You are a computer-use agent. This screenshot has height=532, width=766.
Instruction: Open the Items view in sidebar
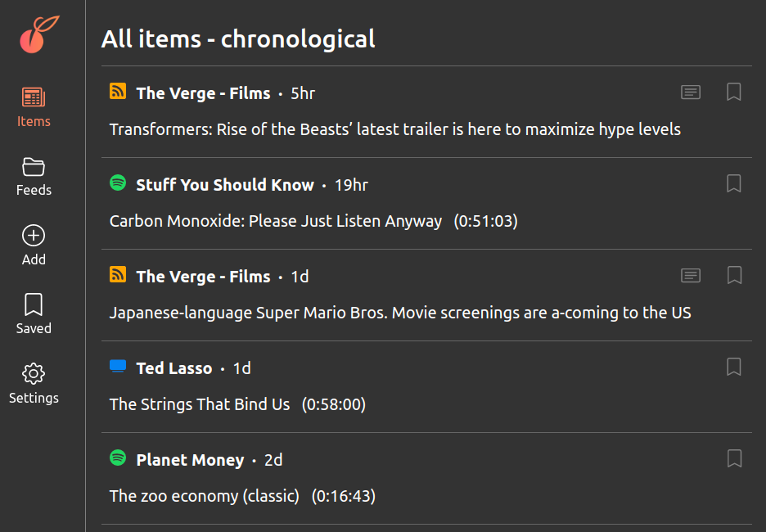click(x=34, y=107)
